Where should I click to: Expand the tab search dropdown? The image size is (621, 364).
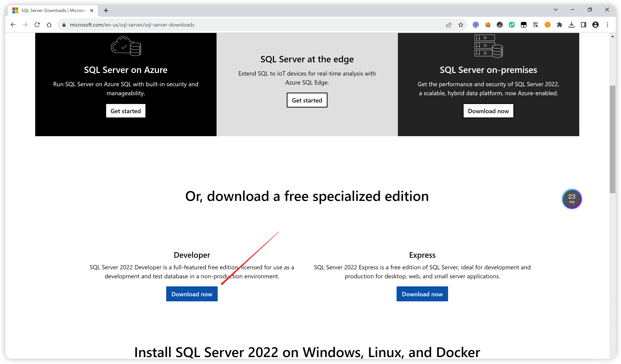point(556,10)
